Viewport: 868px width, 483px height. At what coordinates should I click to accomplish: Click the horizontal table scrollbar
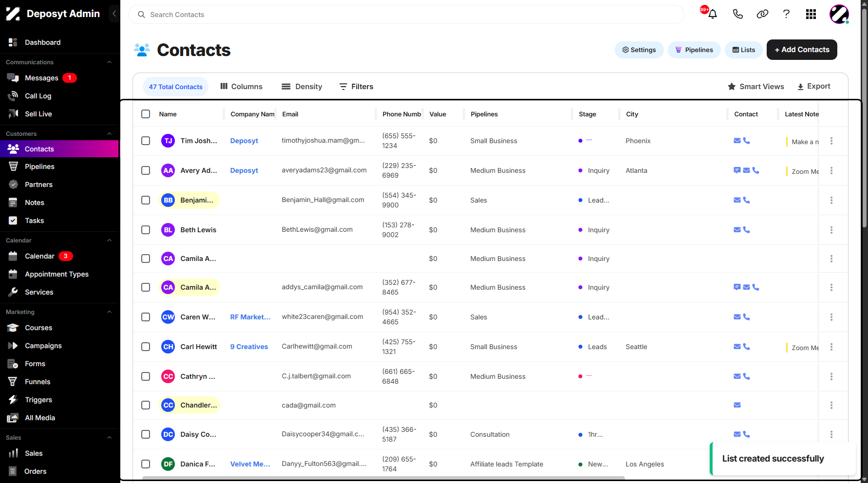(x=383, y=478)
